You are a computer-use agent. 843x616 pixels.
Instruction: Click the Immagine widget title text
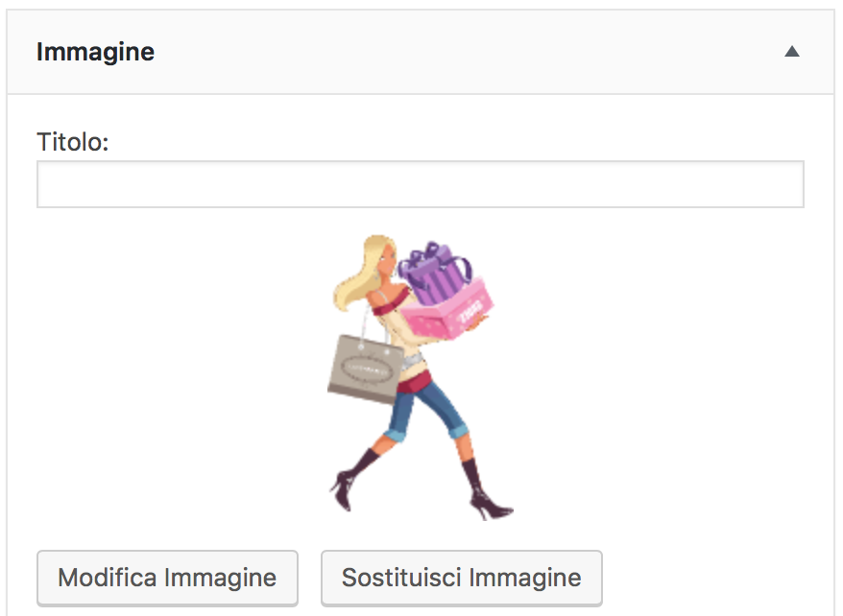click(x=95, y=52)
